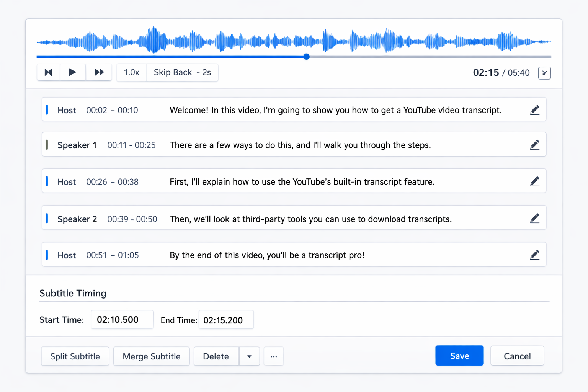Click into the End Time field
The width and height of the screenshot is (588, 392).
[226, 320]
